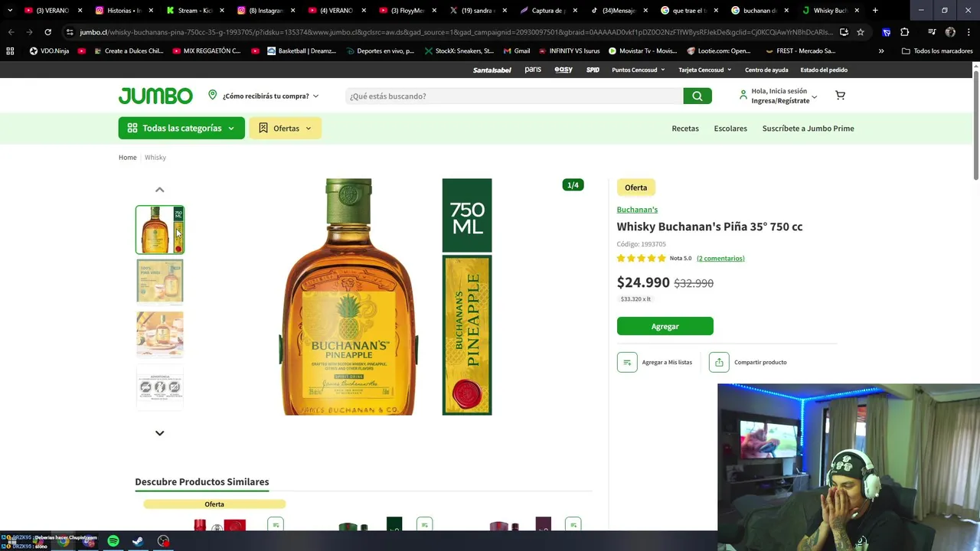980x551 pixels.
Task: Select the third product thumbnail
Action: coord(160,334)
